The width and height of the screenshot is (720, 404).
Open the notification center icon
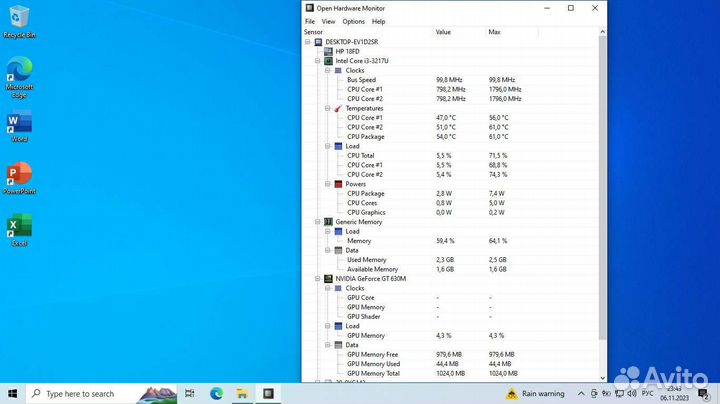[x=703, y=393]
